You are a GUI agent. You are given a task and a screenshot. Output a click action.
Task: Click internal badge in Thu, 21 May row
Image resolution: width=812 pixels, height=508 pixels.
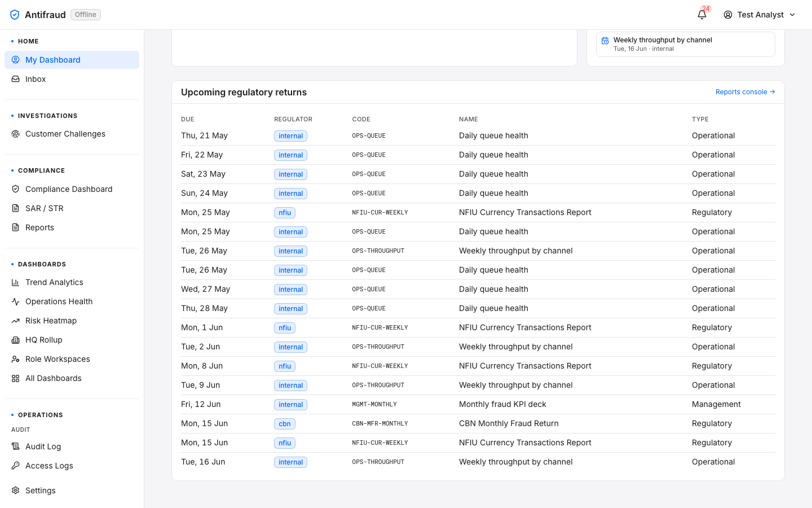(x=290, y=136)
